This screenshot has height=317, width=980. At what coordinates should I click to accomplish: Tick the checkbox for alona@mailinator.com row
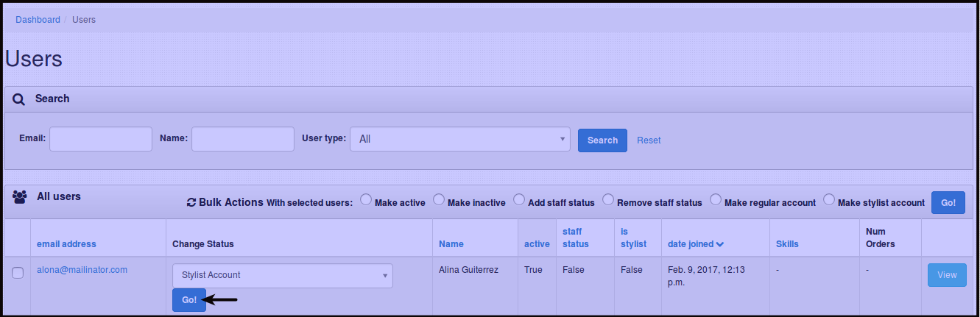[18, 273]
